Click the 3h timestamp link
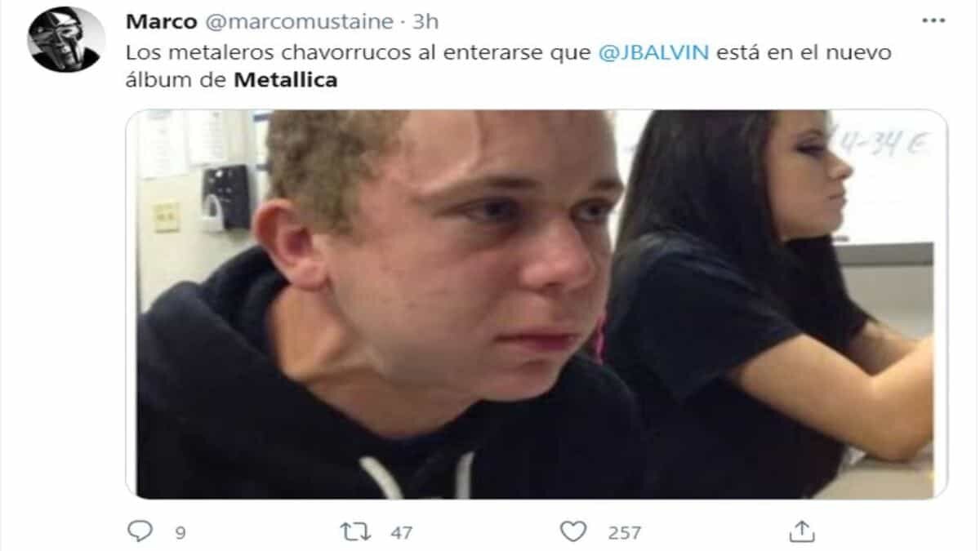 (x=425, y=22)
